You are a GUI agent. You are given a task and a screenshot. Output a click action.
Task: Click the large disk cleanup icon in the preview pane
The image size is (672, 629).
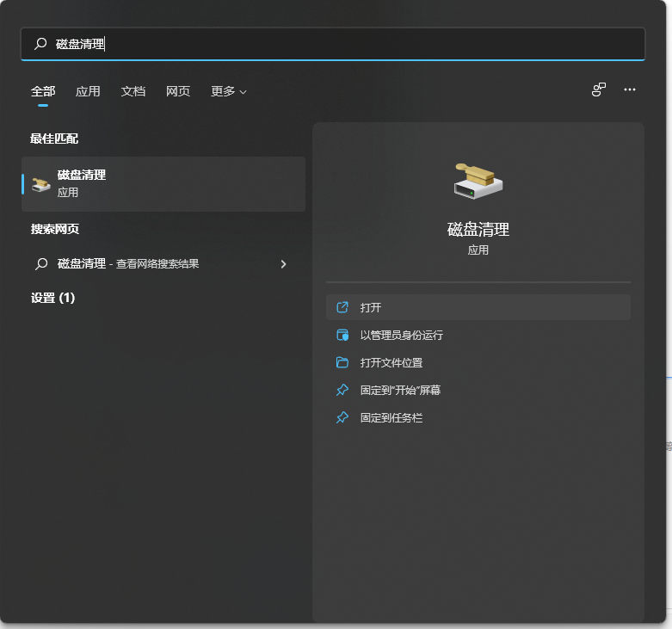pos(478,181)
